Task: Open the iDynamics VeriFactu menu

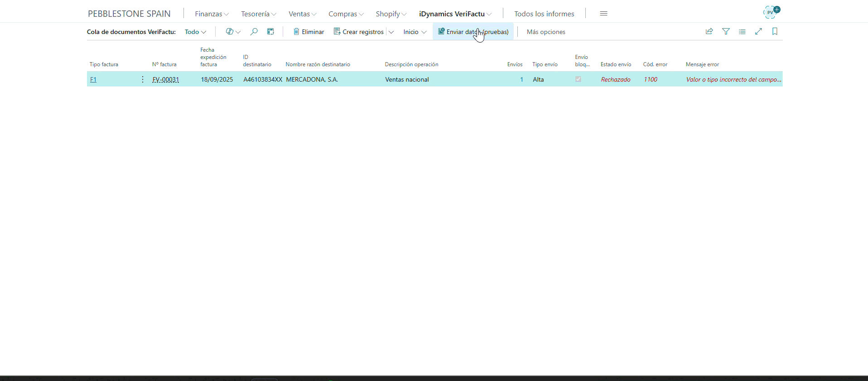Action: [x=455, y=14]
